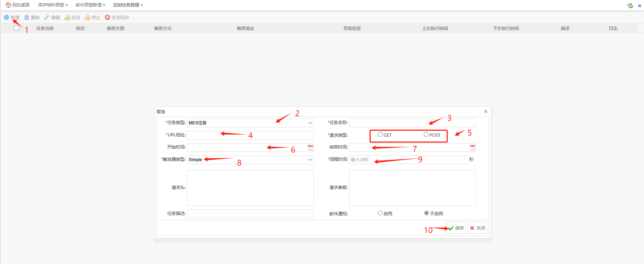Select the GET request type radio

(380, 135)
